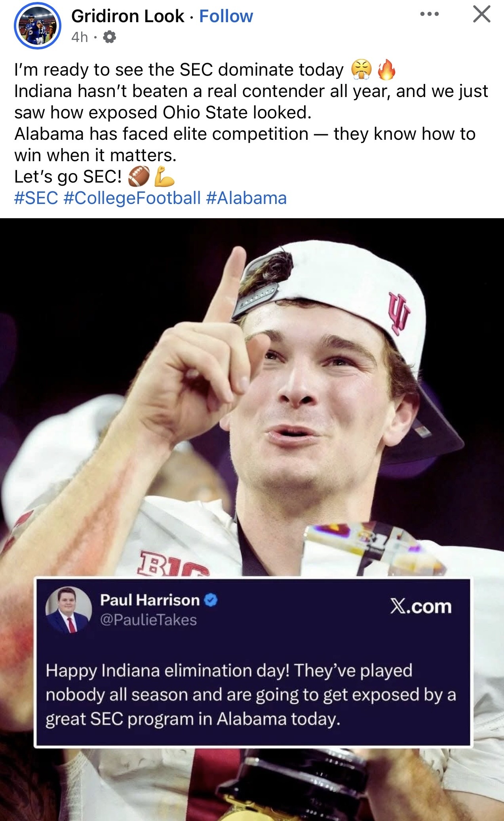This screenshot has height=821, width=504.
Task: Click the gear icon beside the timestamp
Action: coord(109,37)
